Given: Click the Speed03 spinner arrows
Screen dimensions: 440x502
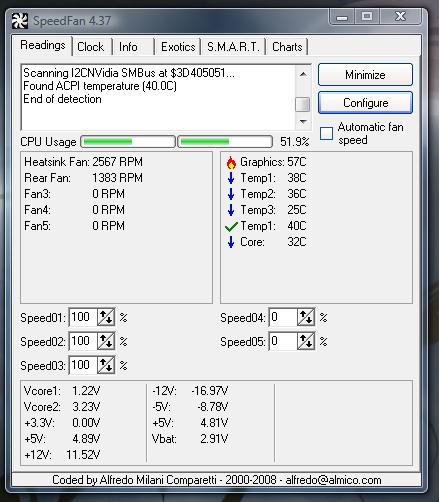Looking at the screenshot, I should [x=106, y=365].
